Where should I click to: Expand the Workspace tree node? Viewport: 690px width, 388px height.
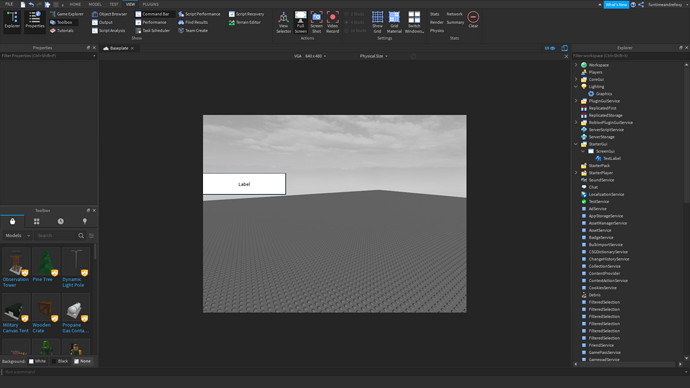[x=576, y=65]
